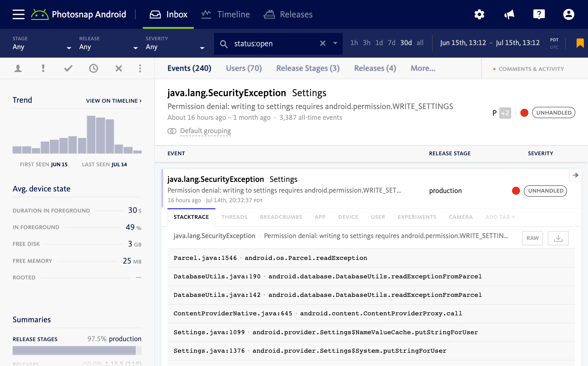The image size is (588, 366).
Task: Open the Users (70) tab
Action: tap(244, 68)
